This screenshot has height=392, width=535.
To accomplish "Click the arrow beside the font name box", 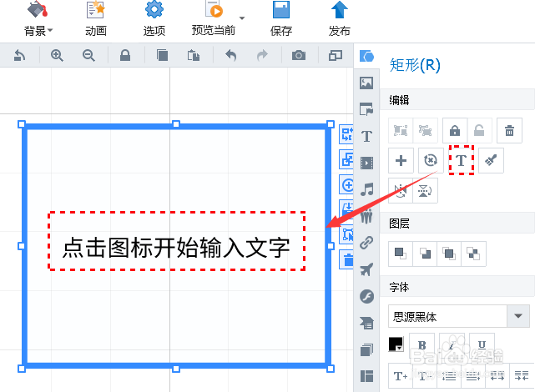I will click(x=518, y=316).
